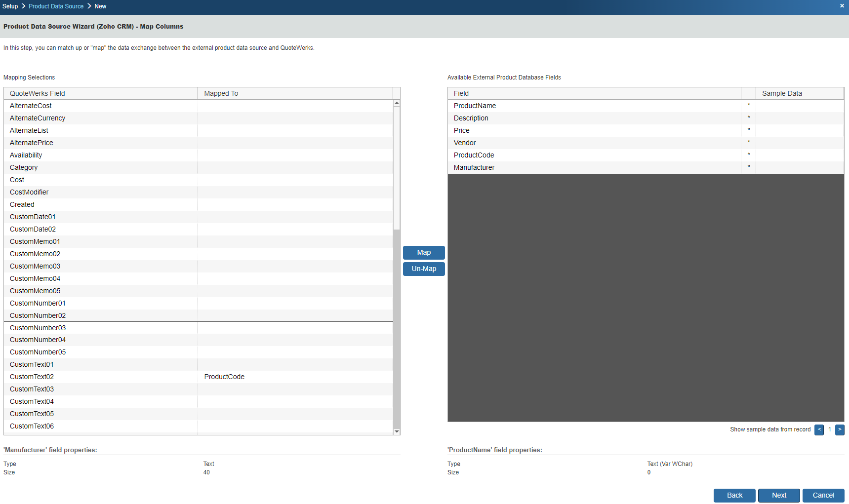Cancel the product data source wizard
849x504 pixels.
[x=823, y=495]
